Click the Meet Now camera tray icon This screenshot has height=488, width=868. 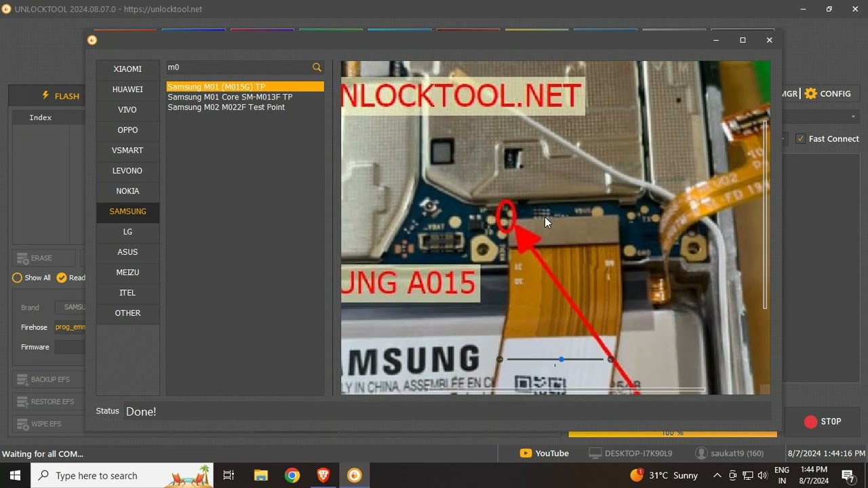click(732, 476)
